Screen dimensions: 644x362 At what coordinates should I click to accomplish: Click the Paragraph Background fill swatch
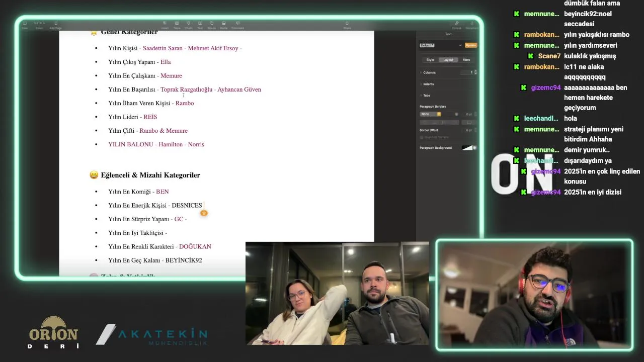tap(467, 148)
